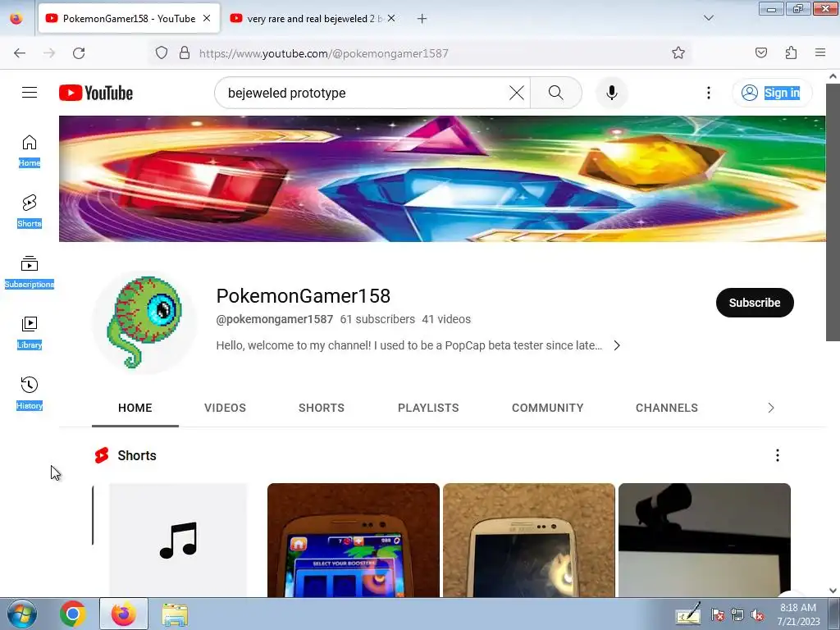
Task: Go to Home in the sidebar
Action: point(30,151)
